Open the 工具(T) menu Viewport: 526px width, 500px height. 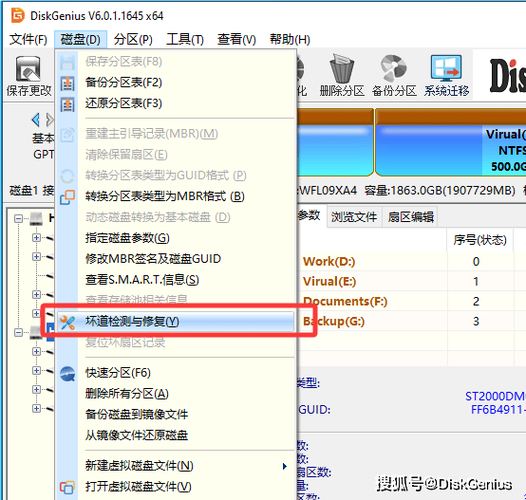pyautogui.click(x=185, y=40)
